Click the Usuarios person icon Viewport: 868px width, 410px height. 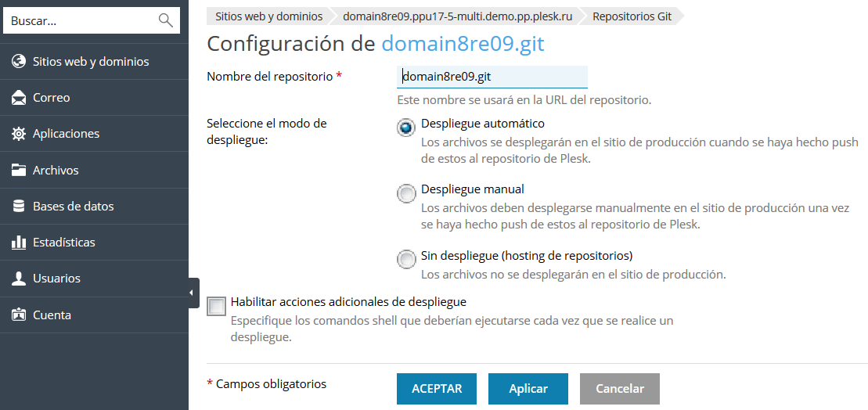[x=19, y=279]
